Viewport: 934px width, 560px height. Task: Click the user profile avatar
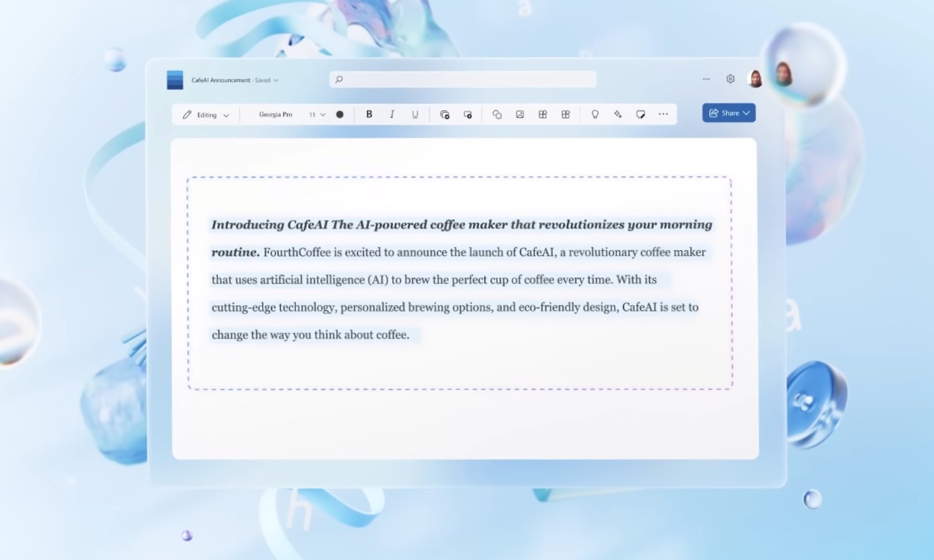tap(755, 78)
